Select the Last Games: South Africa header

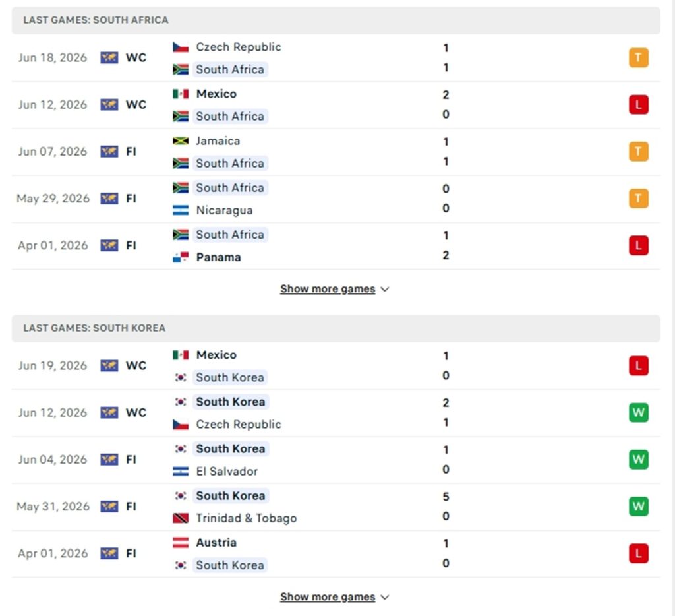pos(336,20)
